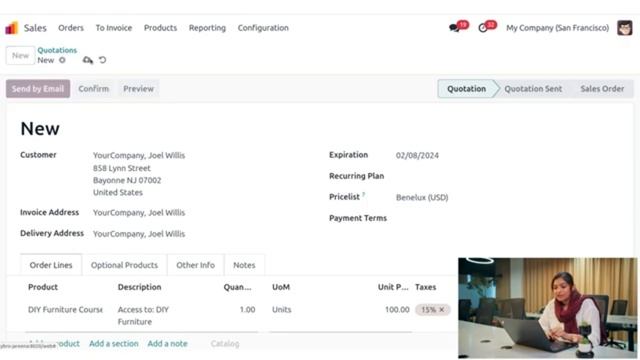Screen dimensions: 640x360
Task: Click the Pricelist help question mark
Action: [363, 194]
